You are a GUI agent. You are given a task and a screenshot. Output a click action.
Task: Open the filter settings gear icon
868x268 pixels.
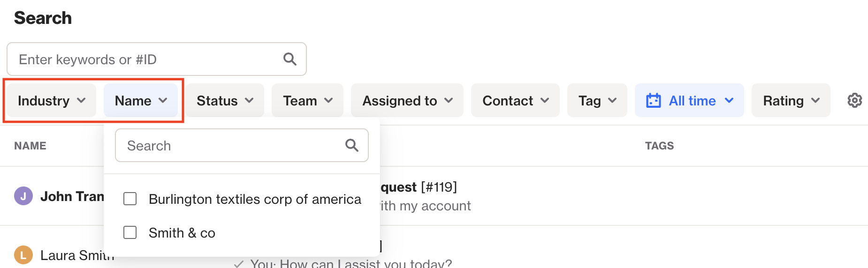[854, 100]
